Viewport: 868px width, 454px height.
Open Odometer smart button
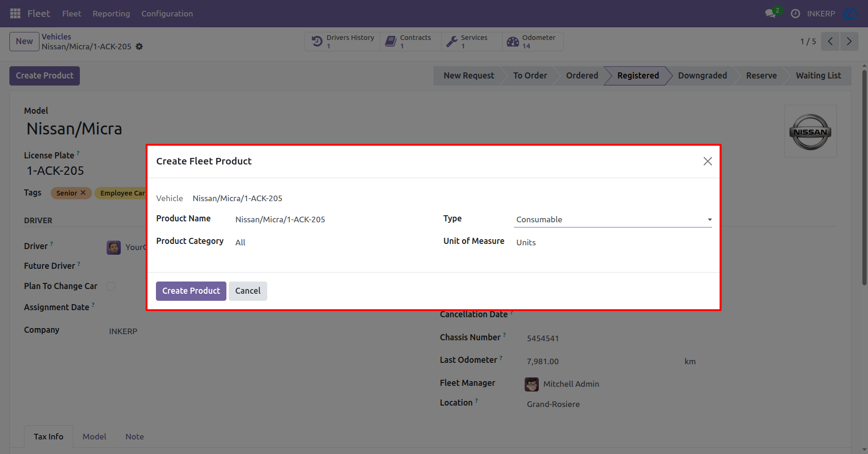click(533, 41)
